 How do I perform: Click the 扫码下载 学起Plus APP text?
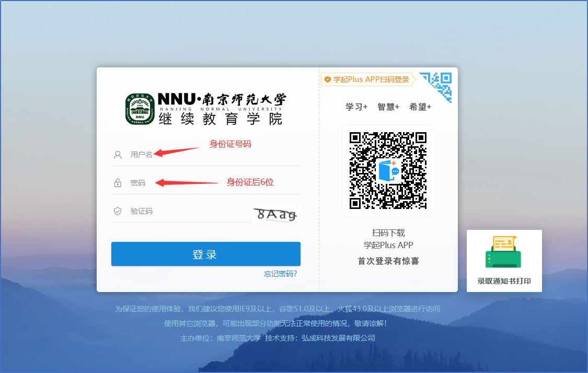(x=388, y=239)
